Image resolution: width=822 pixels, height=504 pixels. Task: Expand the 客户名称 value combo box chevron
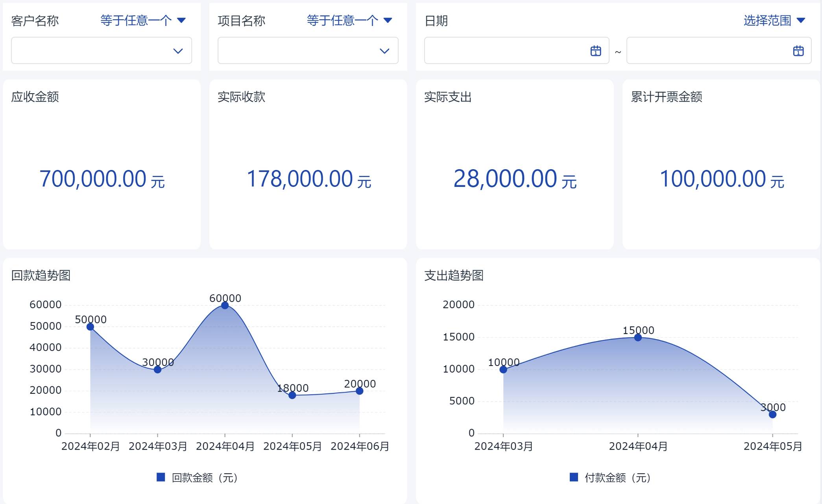click(178, 51)
